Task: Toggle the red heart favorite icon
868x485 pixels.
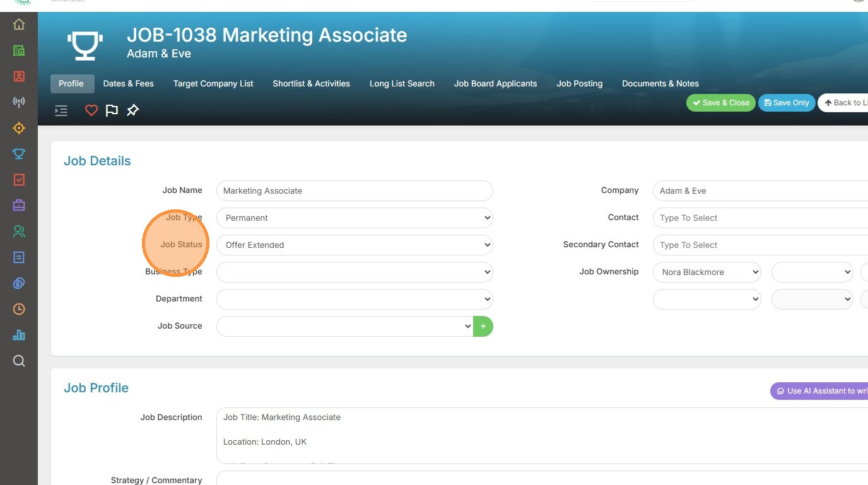Action: pos(91,111)
